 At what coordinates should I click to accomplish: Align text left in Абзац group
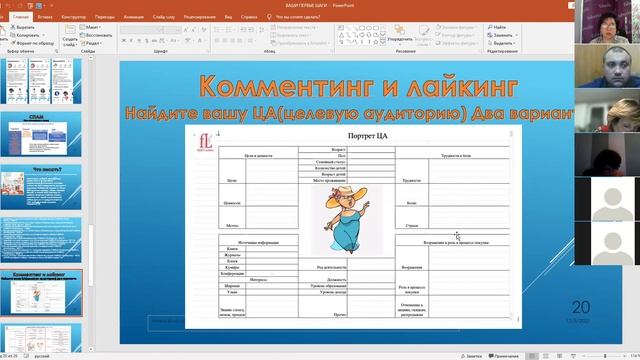pyautogui.click(x=217, y=40)
